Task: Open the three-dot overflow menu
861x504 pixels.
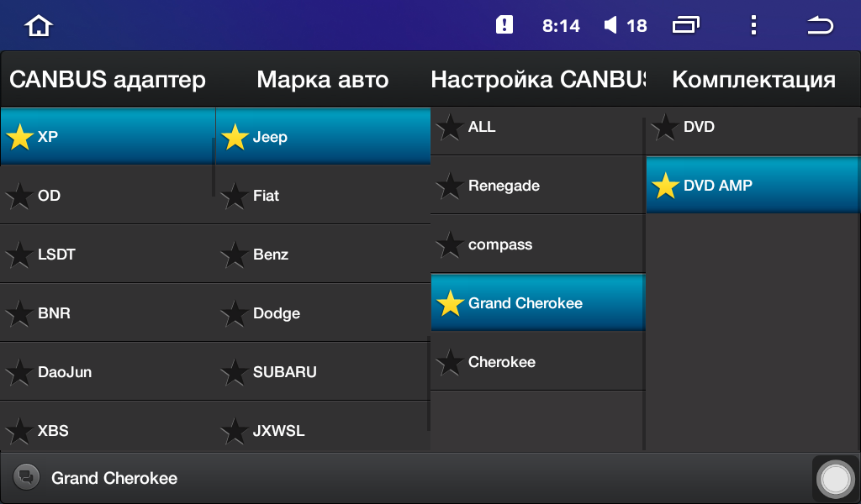Action: coord(753,25)
